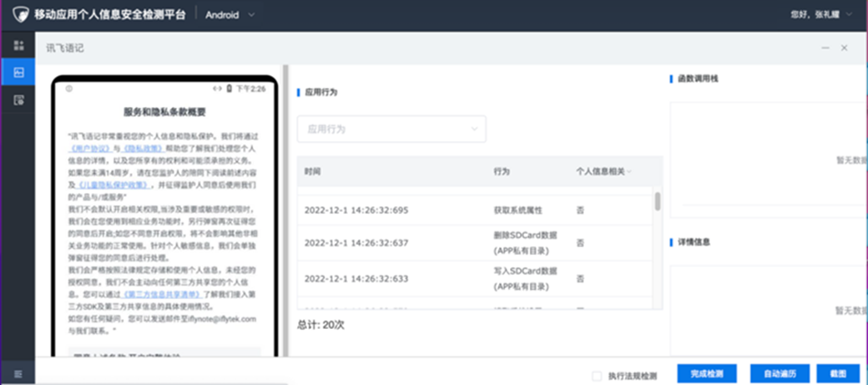Viewport: 868px width, 385px height.
Task: Click the 函数调用栈 section heading
Action: (x=698, y=79)
